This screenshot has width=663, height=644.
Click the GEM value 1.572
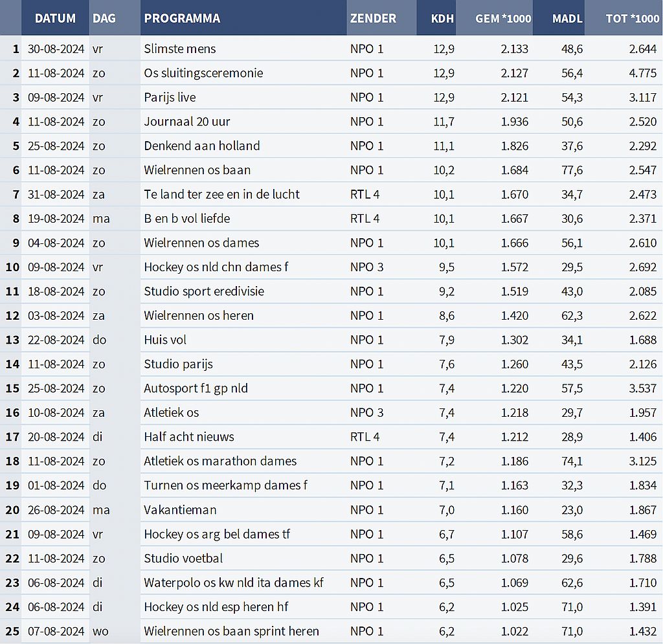[x=515, y=267]
